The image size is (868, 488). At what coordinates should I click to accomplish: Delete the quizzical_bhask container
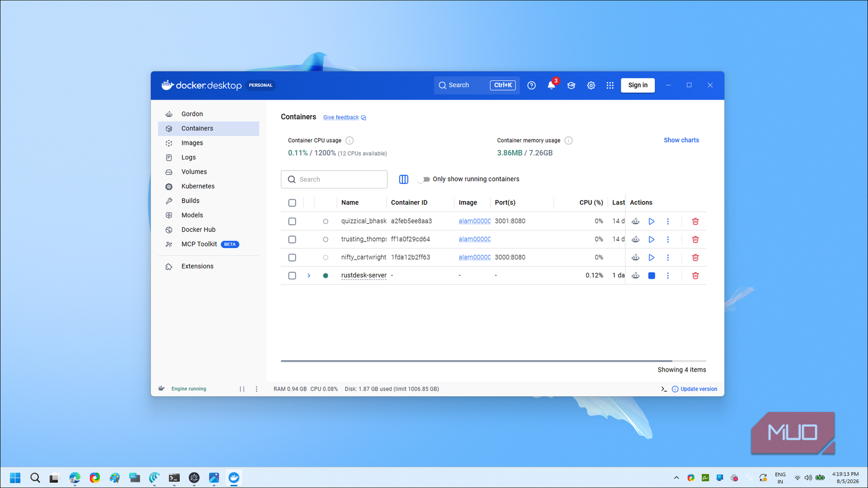(695, 222)
